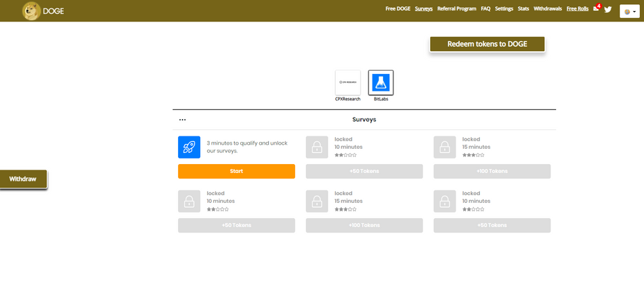Click the Withdraw side button
The image size is (644, 299).
tap(23, 179)
